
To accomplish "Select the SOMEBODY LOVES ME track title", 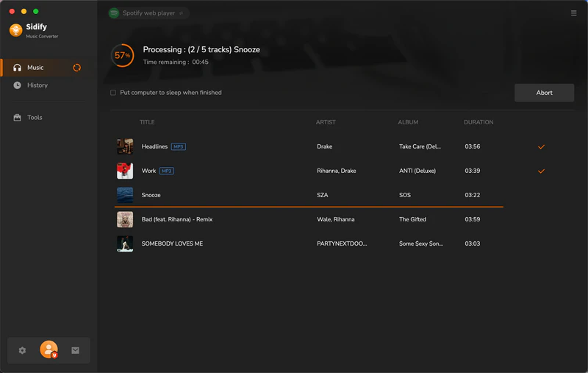I will 172,244.
